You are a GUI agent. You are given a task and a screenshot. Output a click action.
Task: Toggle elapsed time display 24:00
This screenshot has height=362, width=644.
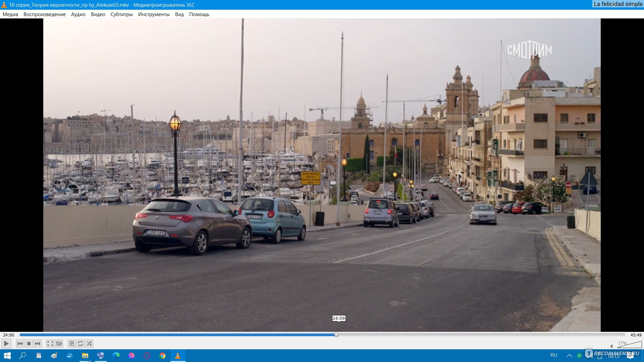click(8, 335)
